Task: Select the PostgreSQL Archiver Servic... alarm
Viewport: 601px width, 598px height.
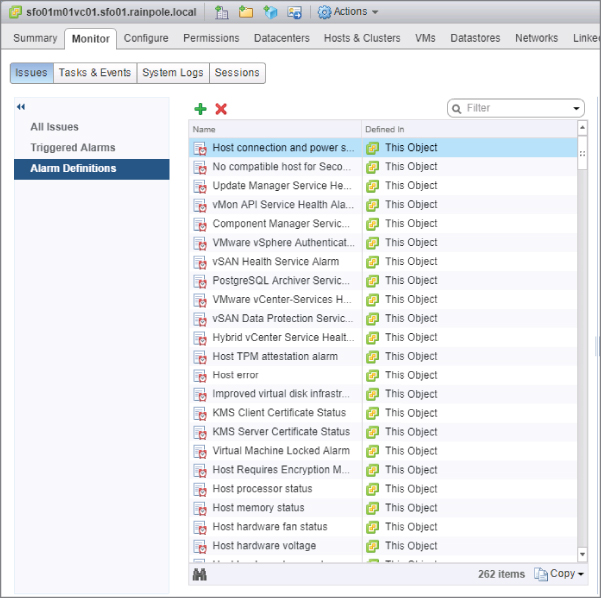Action: tap(383, 281)
